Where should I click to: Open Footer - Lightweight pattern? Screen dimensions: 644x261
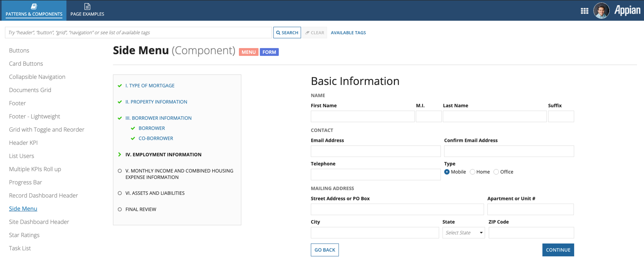(x=35, y=116)
